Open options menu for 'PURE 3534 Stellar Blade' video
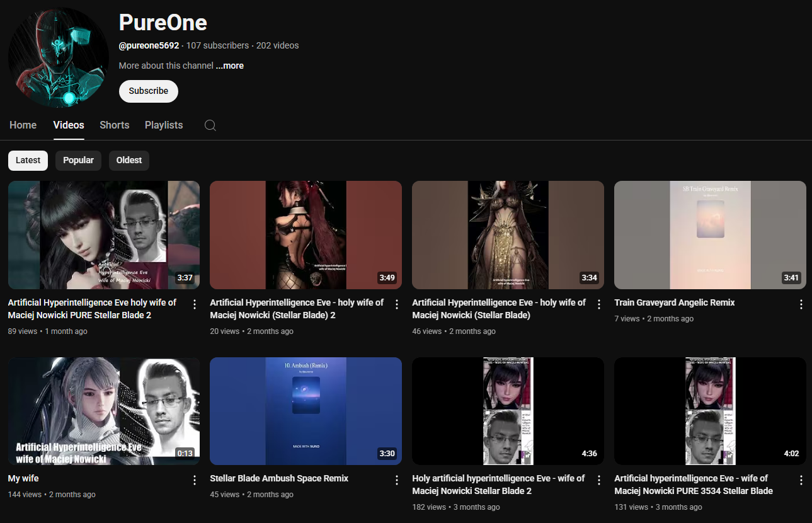 [801, 480]
